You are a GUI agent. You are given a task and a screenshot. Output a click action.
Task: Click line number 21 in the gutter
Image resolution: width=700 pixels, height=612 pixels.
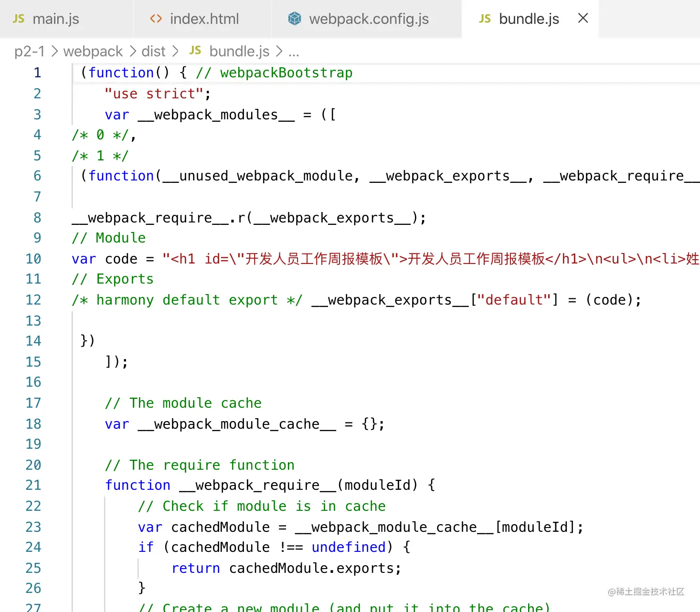click(x=33, y=485)
